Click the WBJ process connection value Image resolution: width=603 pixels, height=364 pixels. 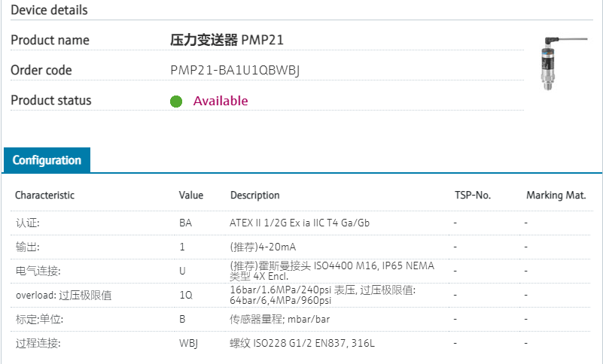tap(188, 344)
